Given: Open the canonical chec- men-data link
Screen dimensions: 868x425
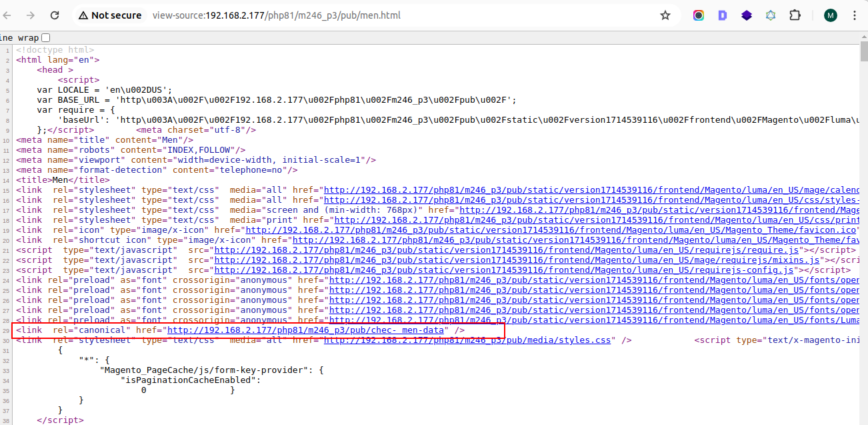Looking at the screenshot, I should coord(305,330).
